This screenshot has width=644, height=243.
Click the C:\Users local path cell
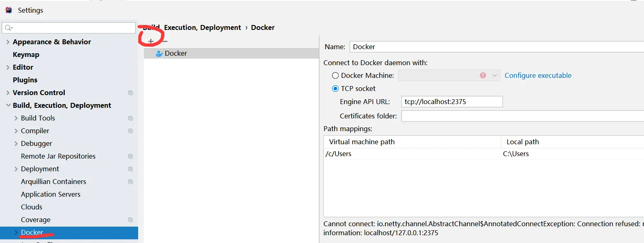pyautogui.click(x=516, y=154)
